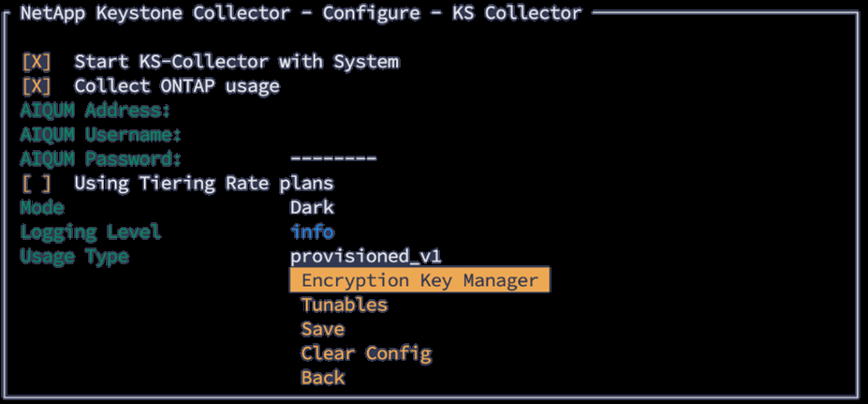Click the Usage Type field label
Image resolution: width=868 pixels, height=404 pixels.
74,256
